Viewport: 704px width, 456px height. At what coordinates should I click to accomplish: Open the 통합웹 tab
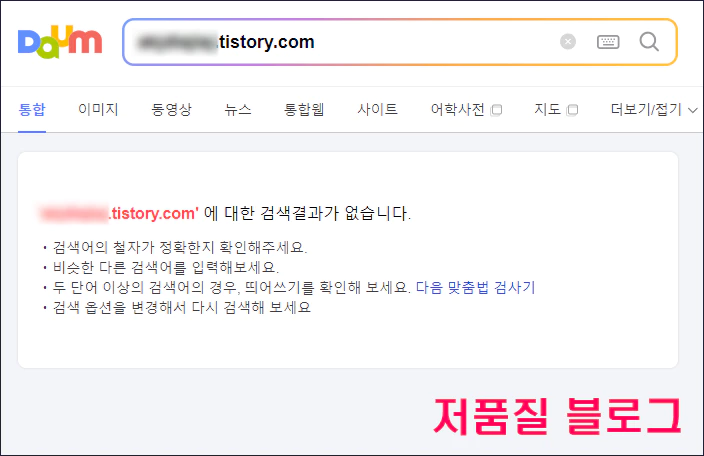pyautogui.click(x=304, y=109)
